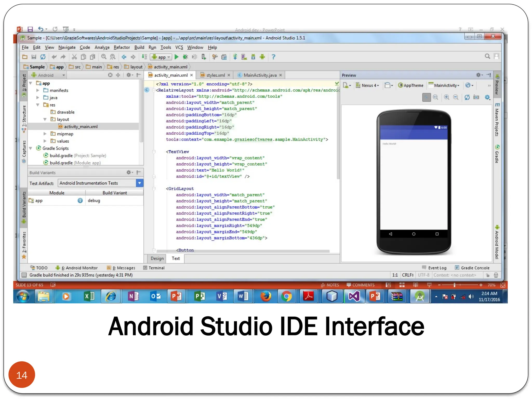Click the Back navigation arrow icon
The height and width of the screenshot is (399, 532).
point(124,57)
